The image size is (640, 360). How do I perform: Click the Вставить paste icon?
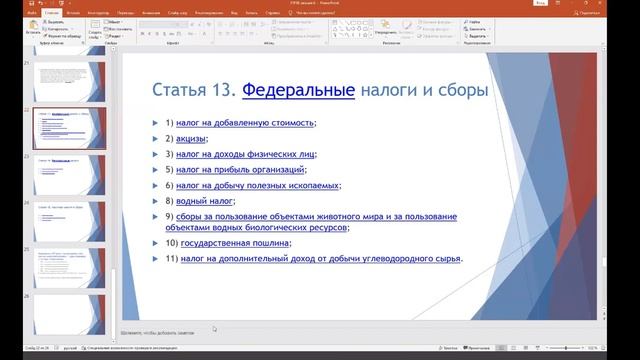33,25
